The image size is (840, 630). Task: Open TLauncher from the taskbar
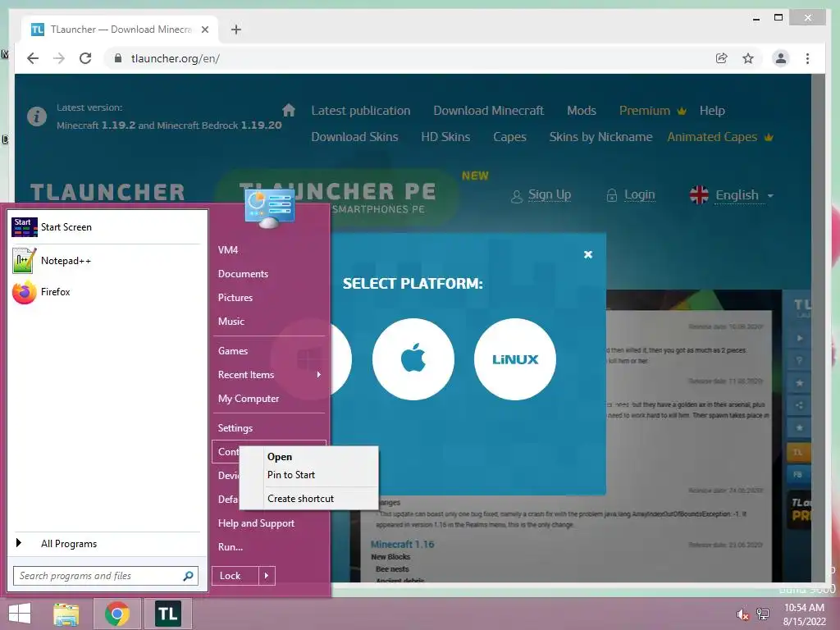pos(167,614)
